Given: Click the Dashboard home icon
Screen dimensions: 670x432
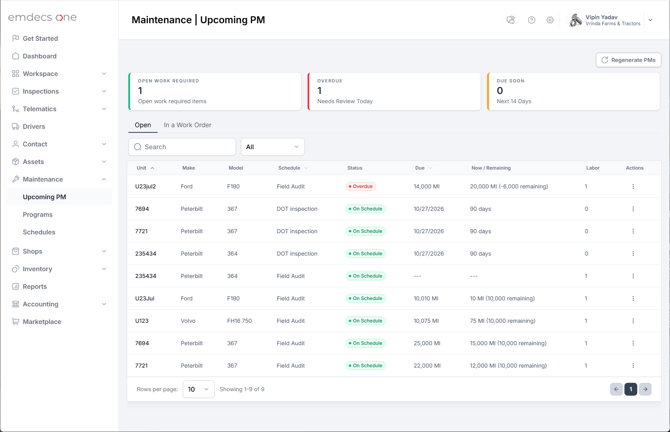Looking at the screenshot, I should click(15, 56).
